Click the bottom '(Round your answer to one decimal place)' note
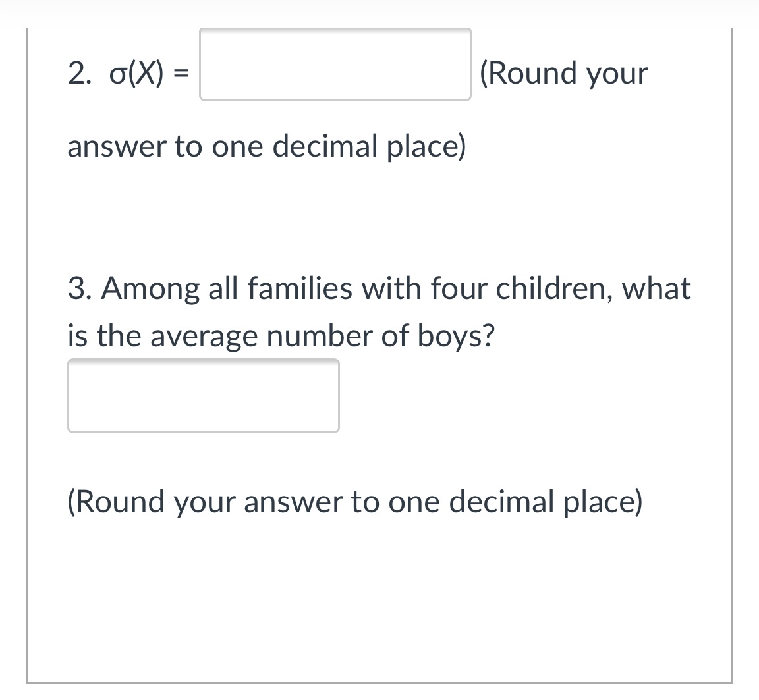The height and width of the screenshot is (700, 759). (x=354, y=502)
